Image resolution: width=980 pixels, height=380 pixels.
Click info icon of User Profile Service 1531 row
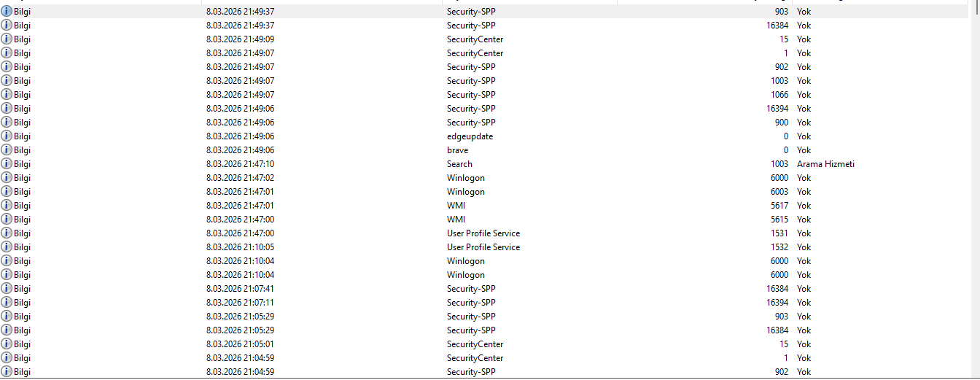point(7,233)
